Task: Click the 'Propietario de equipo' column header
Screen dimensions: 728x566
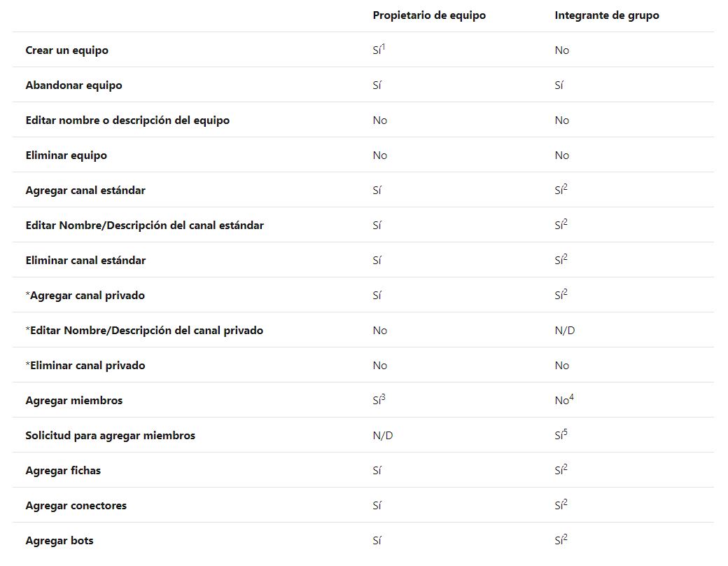Action: click(x=429, y=15)
